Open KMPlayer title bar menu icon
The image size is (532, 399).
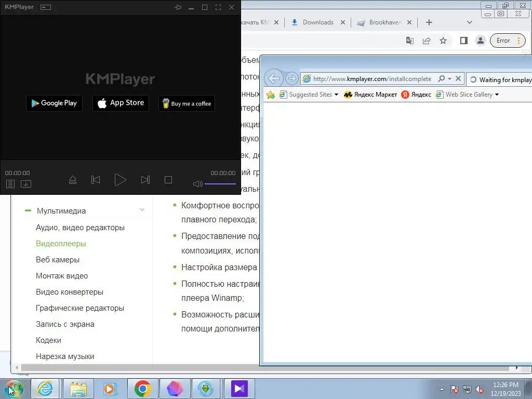(x=46, y=7)
